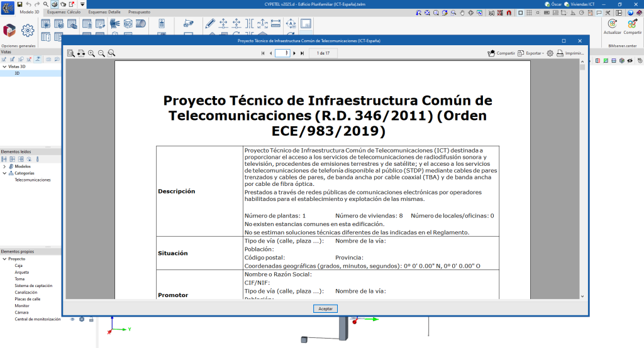Go to first page of report
The height and width of the screenshot is (348, 644).
(263, 53)
